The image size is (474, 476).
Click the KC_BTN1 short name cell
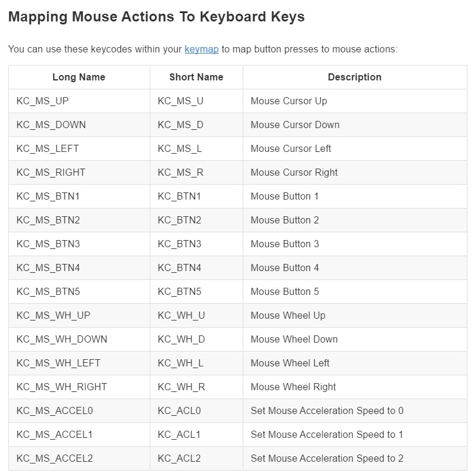tap(179, 196)
